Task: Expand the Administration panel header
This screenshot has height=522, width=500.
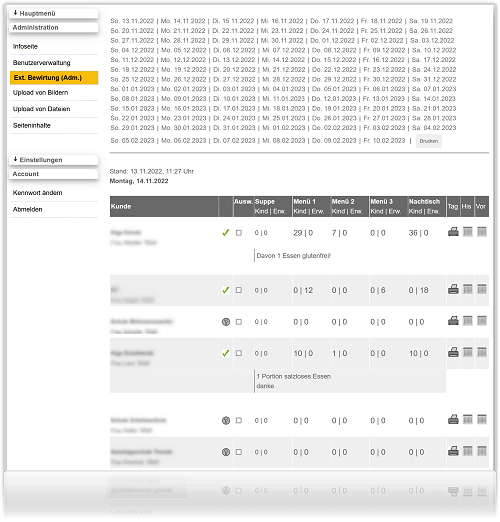Action: coord(54,27)
